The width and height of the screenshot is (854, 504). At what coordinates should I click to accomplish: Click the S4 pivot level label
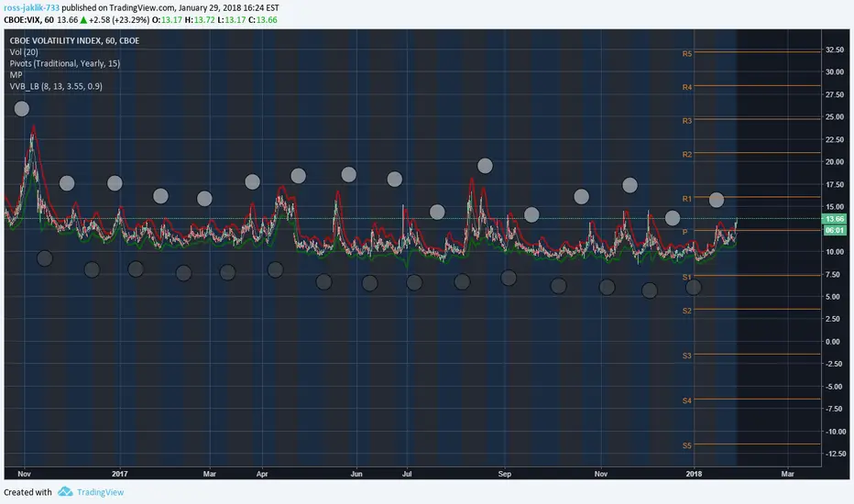[687, 401]
